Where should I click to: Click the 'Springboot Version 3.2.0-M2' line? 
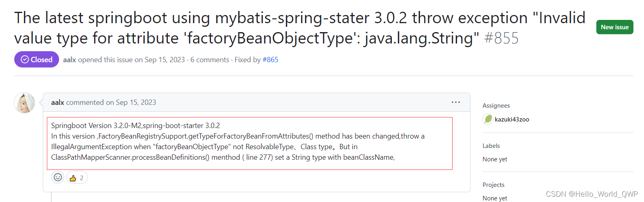coord(136,126)
